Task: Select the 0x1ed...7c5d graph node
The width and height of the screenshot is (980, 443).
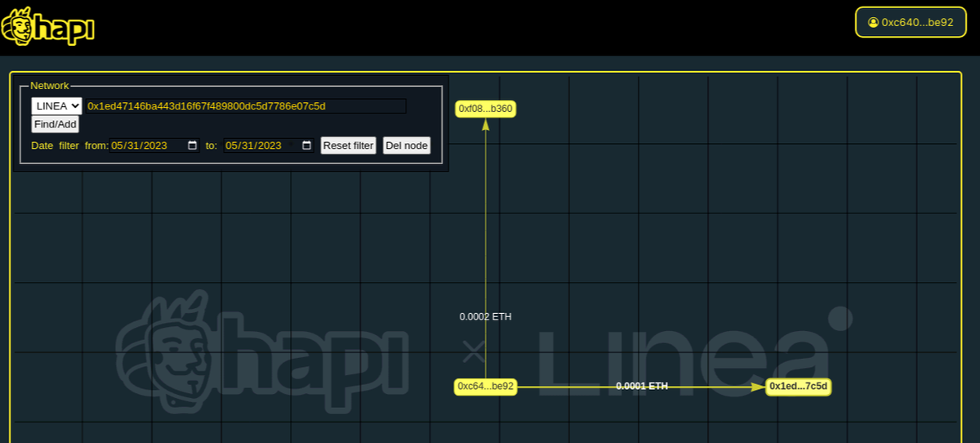Action: (x=799, y=387)
